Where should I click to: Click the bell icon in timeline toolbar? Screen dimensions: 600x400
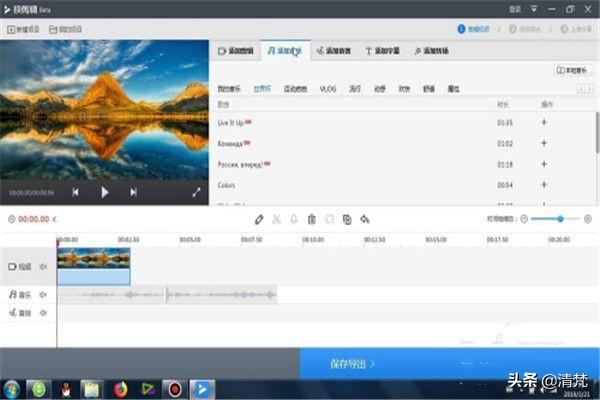pos(294,219)
